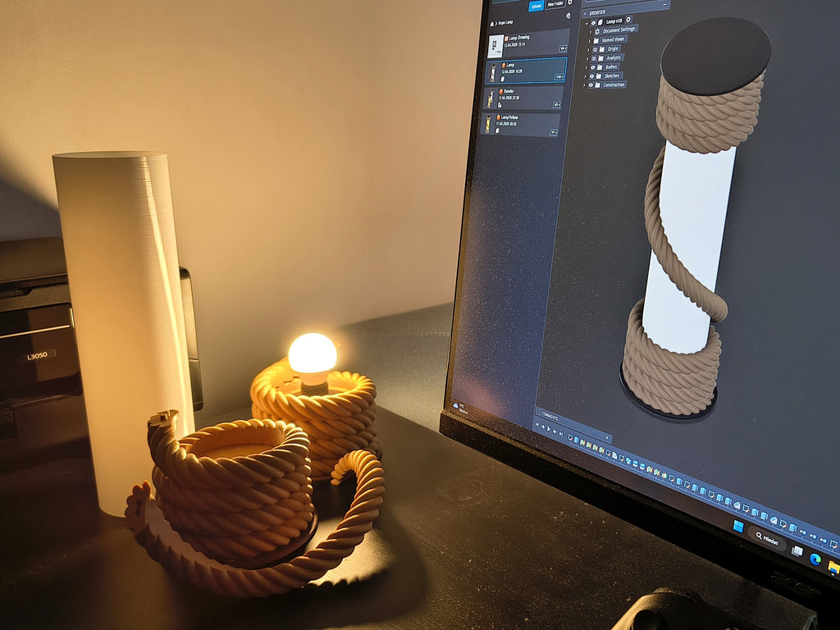Open the Rope Lamp breadcrumb folder

pos(505,22)
